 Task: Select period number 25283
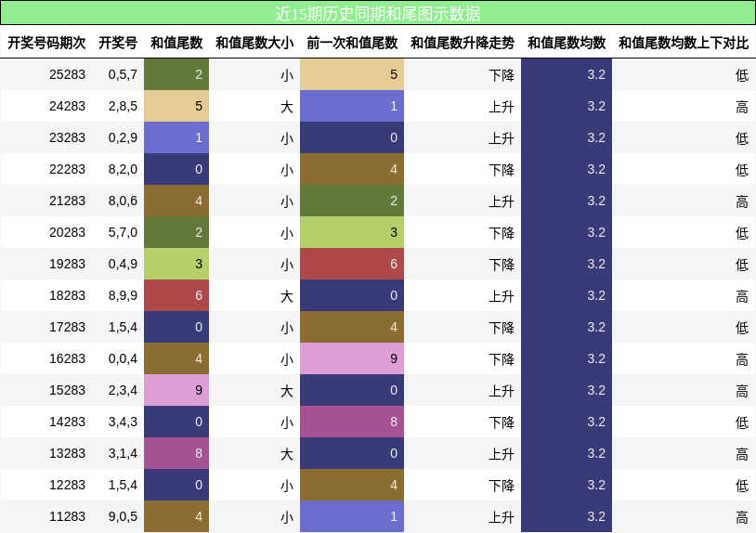click(67, 74)
